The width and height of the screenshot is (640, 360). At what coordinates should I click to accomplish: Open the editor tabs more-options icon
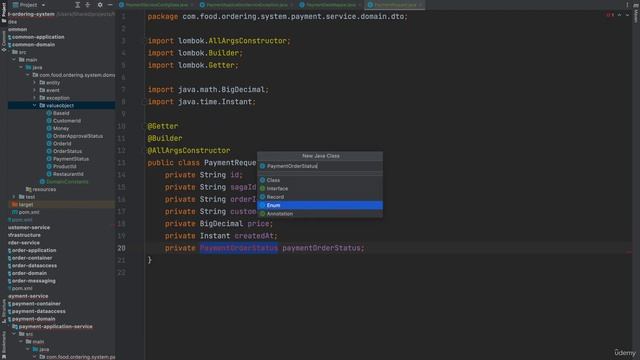pos(627,5)
